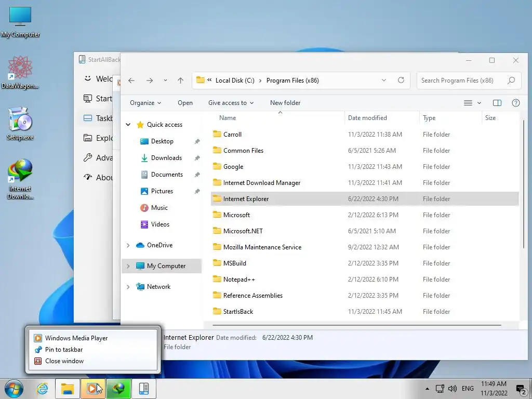
Task: Open the recent locations dropdown arrow
Action: coord(165,81)
